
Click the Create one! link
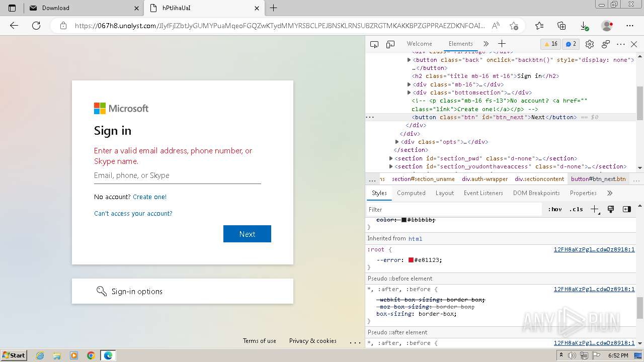pyautogui.click(x=149, y=197)
